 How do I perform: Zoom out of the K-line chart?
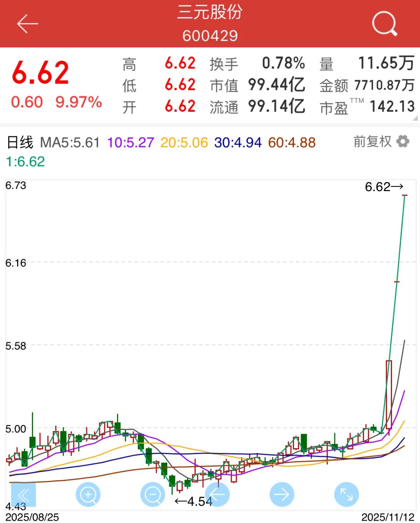pyautogui.click(x=152, y=495)
